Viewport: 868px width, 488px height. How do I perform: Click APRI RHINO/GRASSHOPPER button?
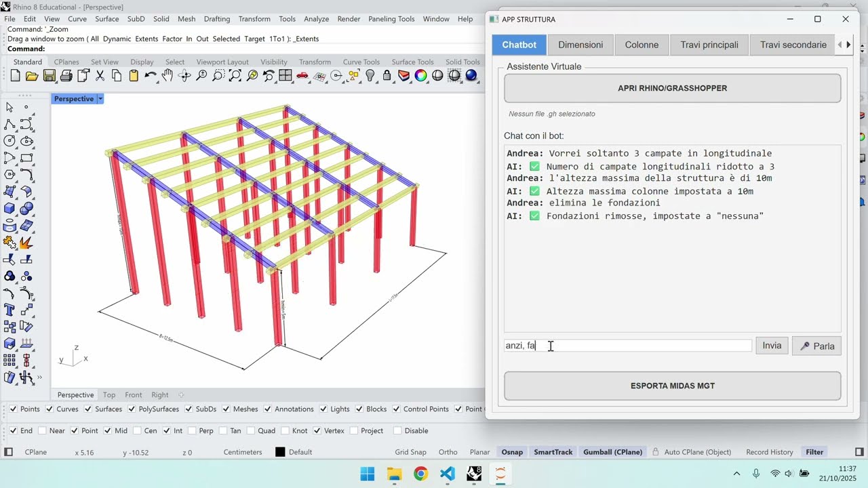click(x=672, y=88)
